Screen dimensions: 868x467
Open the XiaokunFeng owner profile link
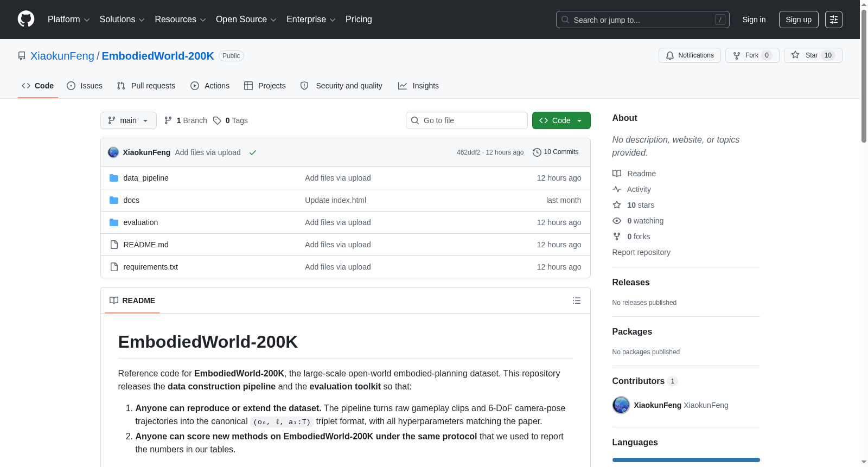pos(62,56)
